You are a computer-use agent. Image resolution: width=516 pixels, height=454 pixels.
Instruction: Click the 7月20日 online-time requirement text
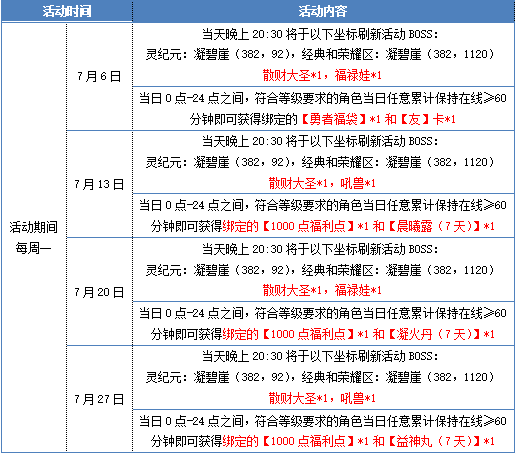323,324
